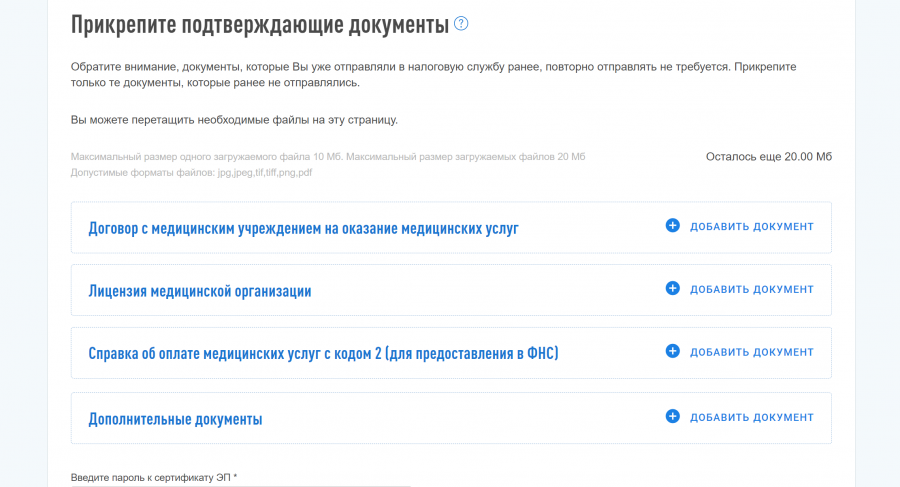
Task: Click the Допустимые форматы файлов hint line
Action: coord(191,173)
